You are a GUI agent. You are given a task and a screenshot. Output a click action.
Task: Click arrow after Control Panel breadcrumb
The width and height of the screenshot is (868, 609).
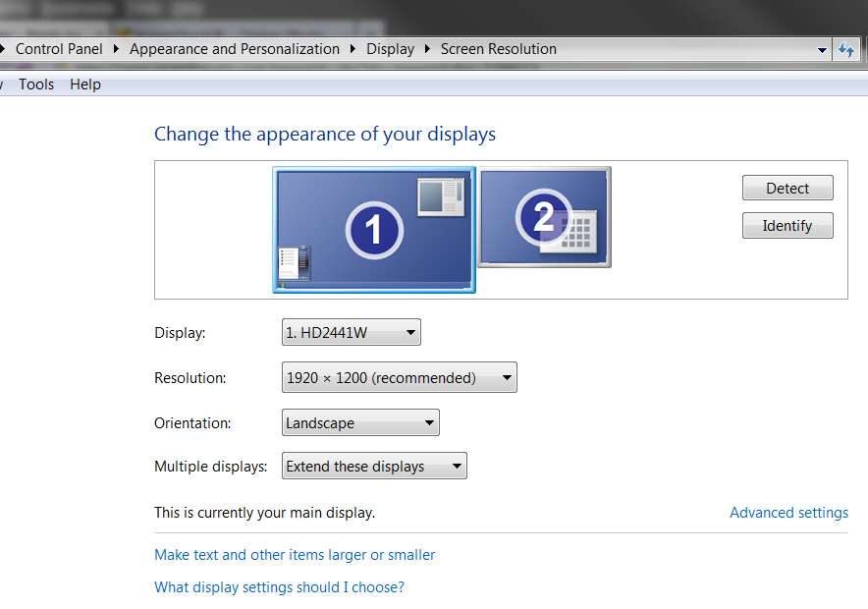tap(116, 49)
